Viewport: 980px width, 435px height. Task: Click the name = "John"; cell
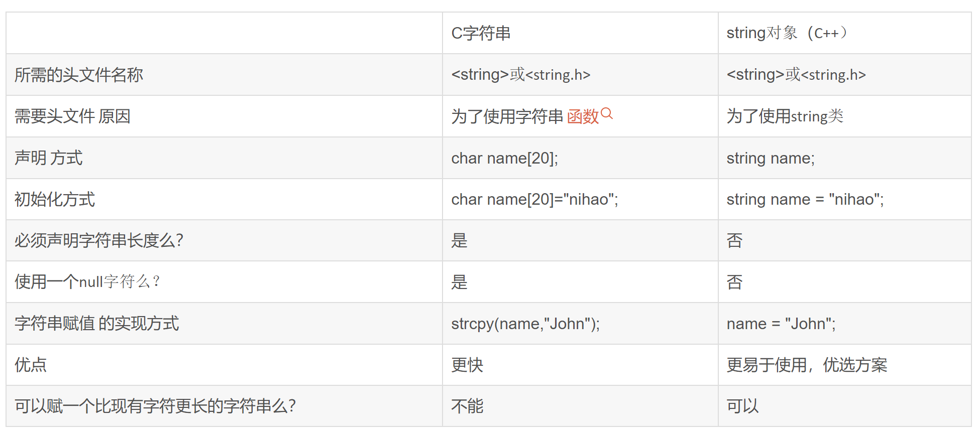point(781,324)
